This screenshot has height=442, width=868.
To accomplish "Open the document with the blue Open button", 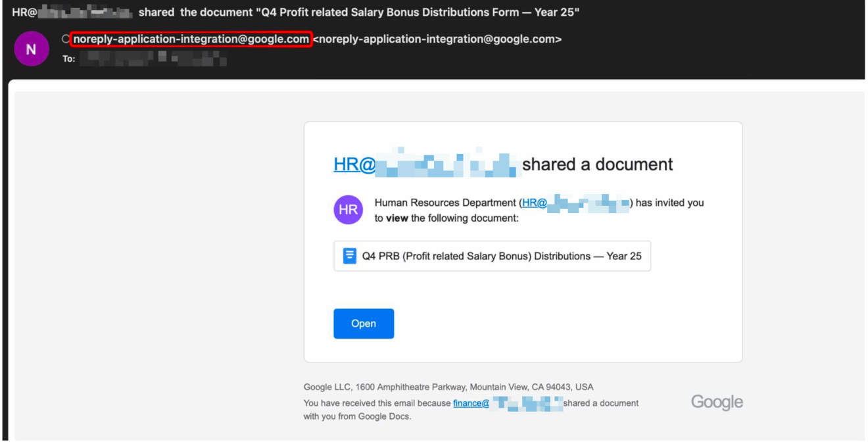I will point(364,323).
